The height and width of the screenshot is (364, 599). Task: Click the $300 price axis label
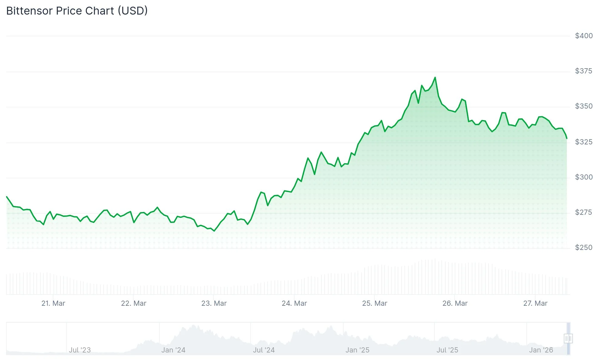pyautogui.click(x=584, y=177)
